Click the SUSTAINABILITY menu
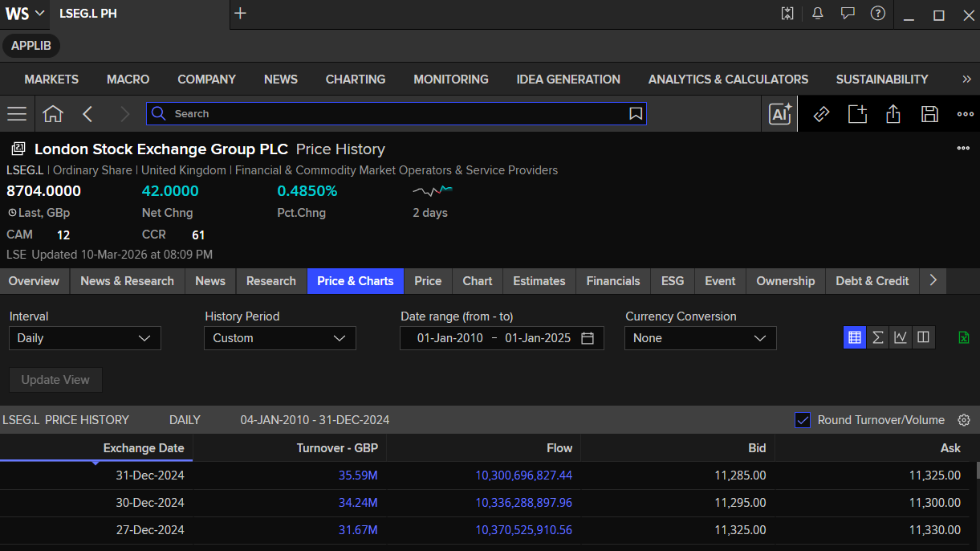 point(882,80)
